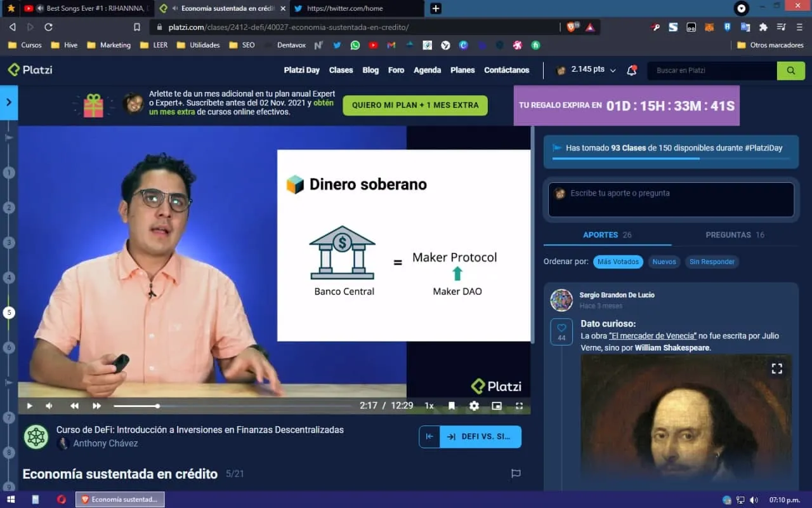The image size is (812, 508).
Task: Open the El mercader de Venecia link
Action: (653, 336)
